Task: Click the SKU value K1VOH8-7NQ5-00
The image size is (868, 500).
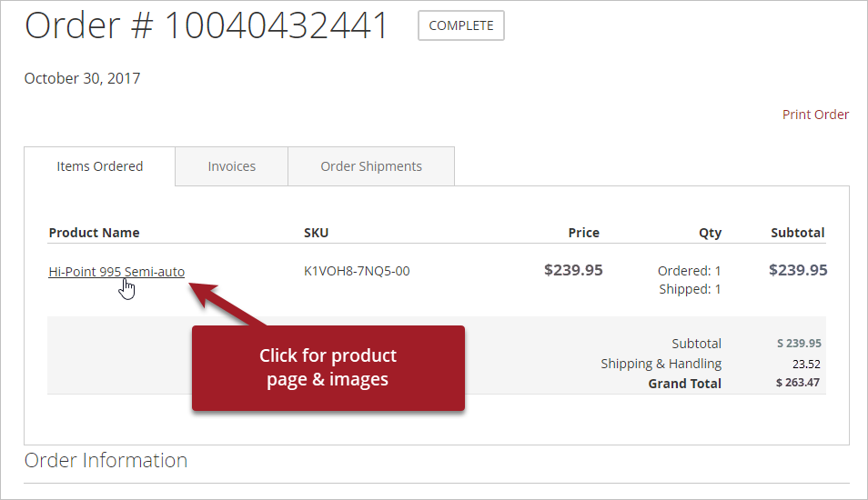Action: (357, 271)
